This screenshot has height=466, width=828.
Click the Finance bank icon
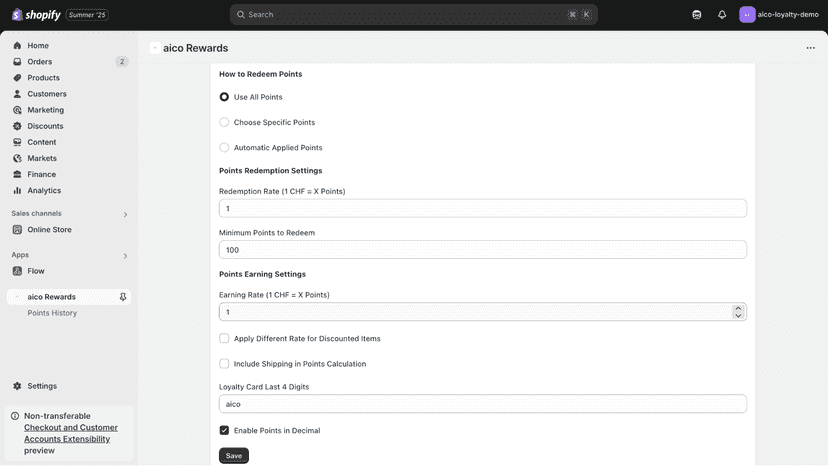[17, 174]
